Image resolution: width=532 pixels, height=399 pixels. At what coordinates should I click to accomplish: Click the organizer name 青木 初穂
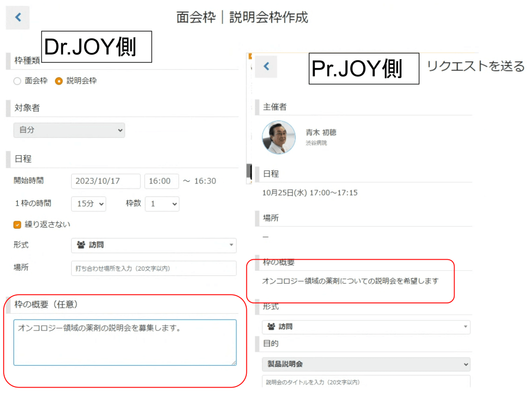pos(321,132)
